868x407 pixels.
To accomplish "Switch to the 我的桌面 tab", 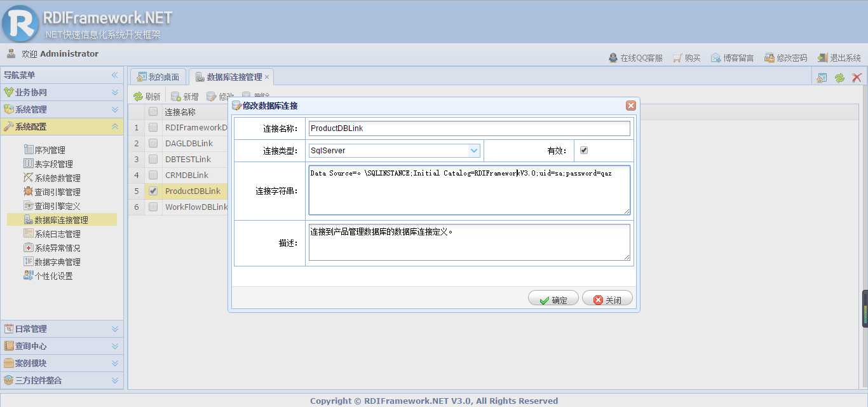I will coord(159,77).
